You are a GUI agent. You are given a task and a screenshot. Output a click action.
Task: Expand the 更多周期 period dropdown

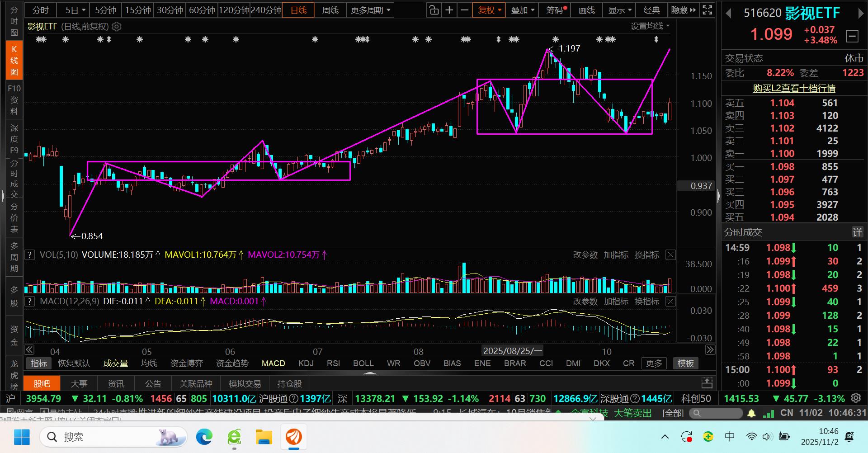point(370,10)
